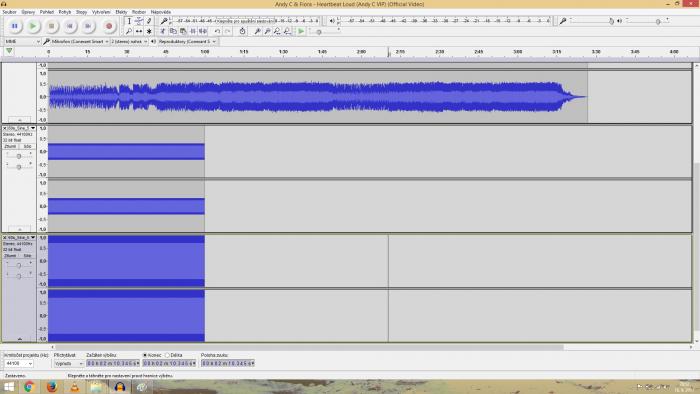Select the Draw (pencil) tool

coord(149,21)
